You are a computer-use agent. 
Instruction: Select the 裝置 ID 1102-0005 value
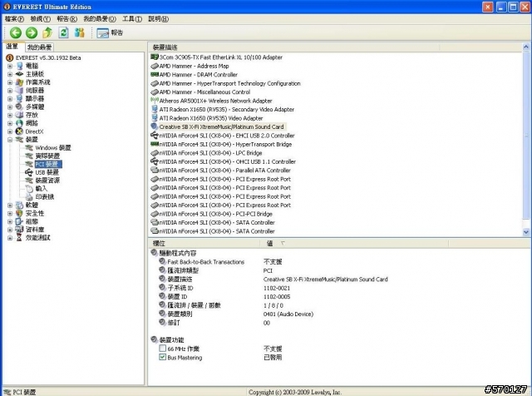277,297
